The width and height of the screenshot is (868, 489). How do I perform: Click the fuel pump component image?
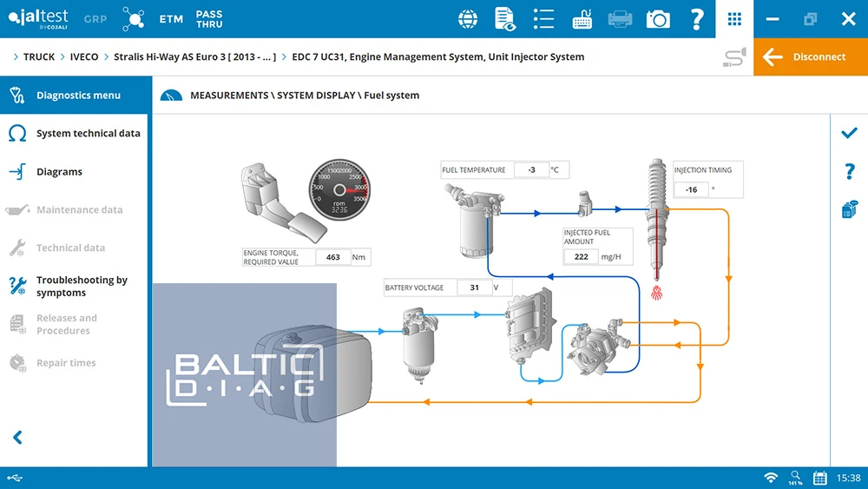(x=599, y=346)
